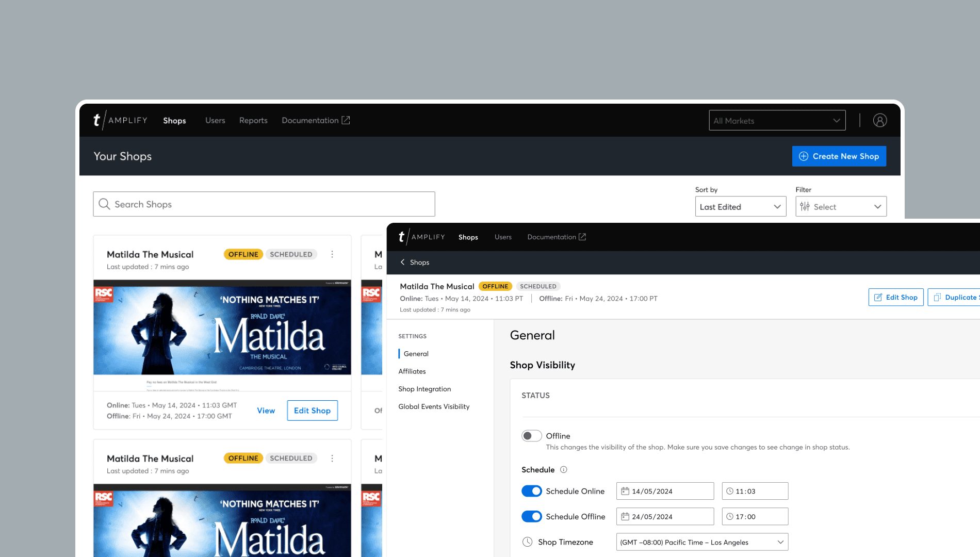Click the clock icon beside Shop Timezone
Viewport: 980px width, 557px height.
pyautogui.click(x=527, y=542)
